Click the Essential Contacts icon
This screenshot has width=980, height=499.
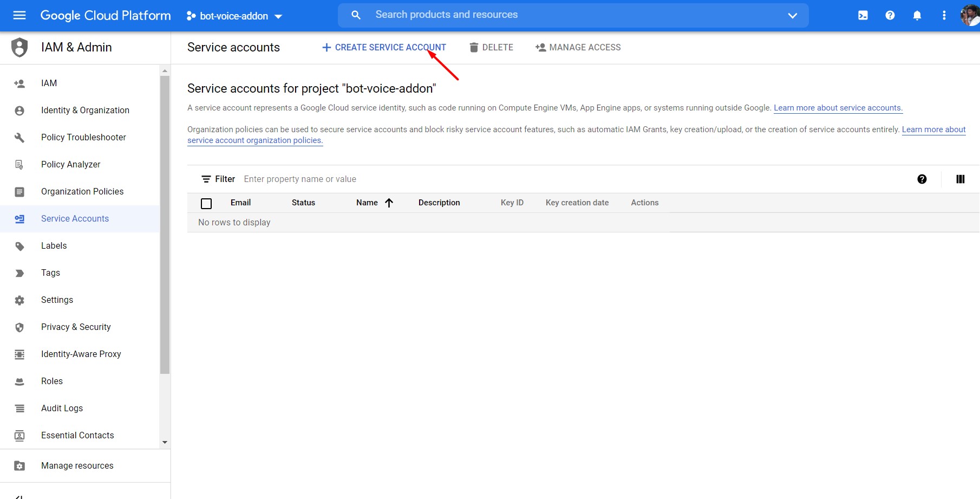pyautogui.click(x=19, y=436)
